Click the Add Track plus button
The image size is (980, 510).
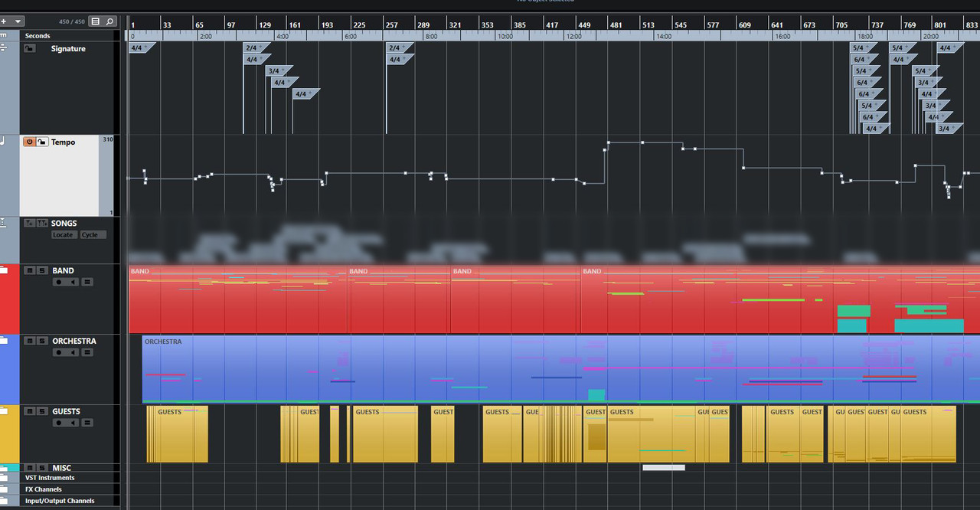tap(4, 21)
